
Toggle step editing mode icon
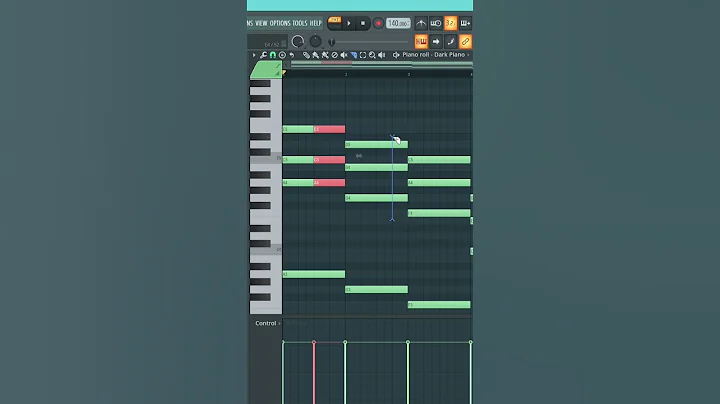coord(450,42)
